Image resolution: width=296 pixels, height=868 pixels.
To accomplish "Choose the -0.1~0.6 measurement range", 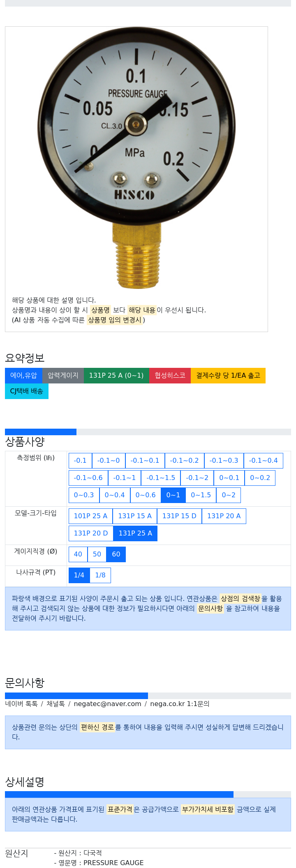I will (x=88, y=478).
